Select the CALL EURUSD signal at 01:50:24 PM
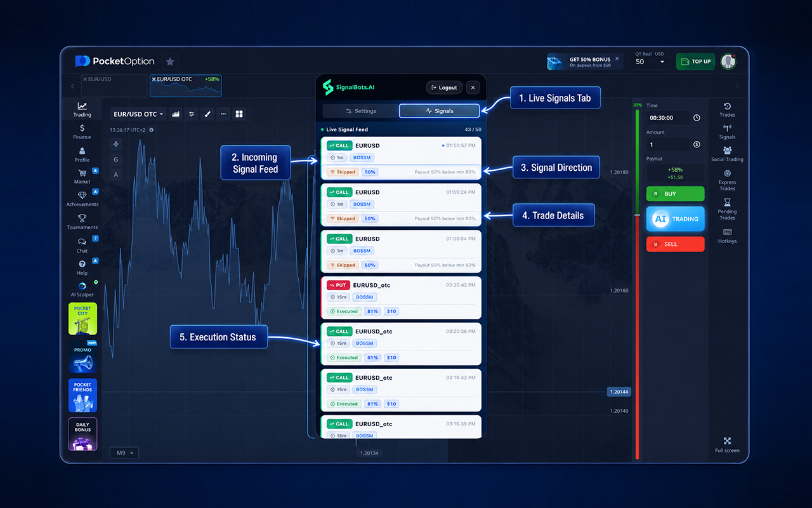Viewport: 812px width, 508px height. pyautogui.click(x=401, y=205)
